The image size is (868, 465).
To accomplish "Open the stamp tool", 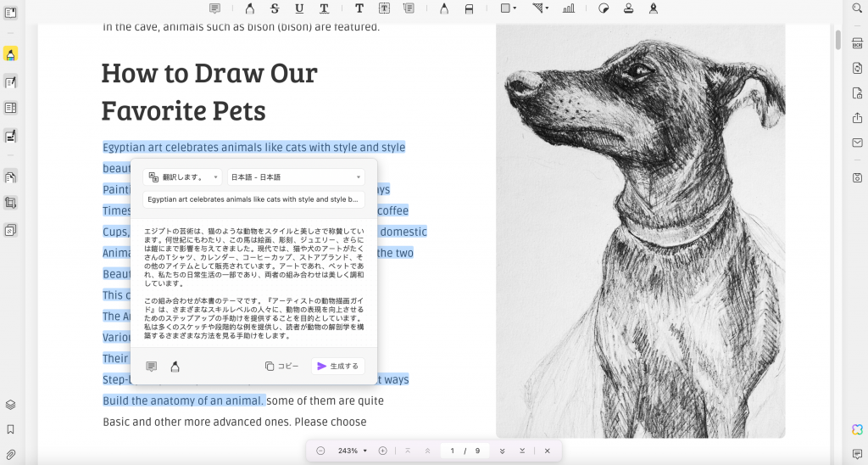I will pyautogui.click(x=628, y=8).
